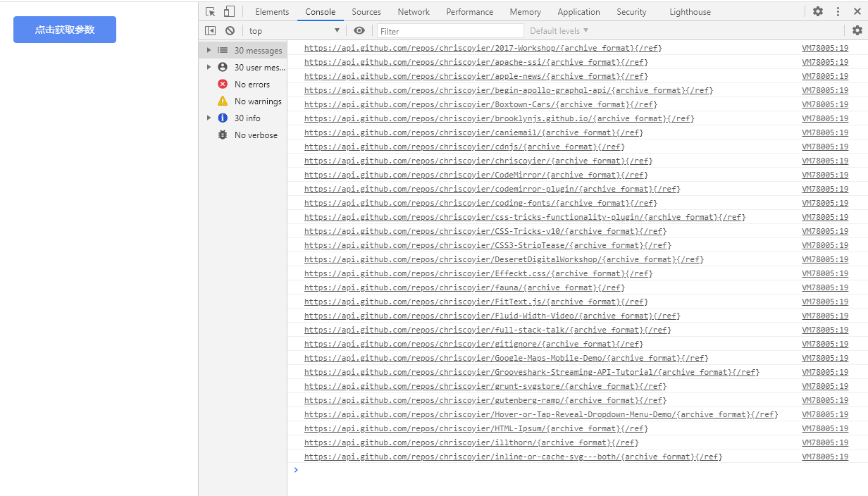
Task: Open the 2017-Workshop archive URL link
Action: point(483,48)
